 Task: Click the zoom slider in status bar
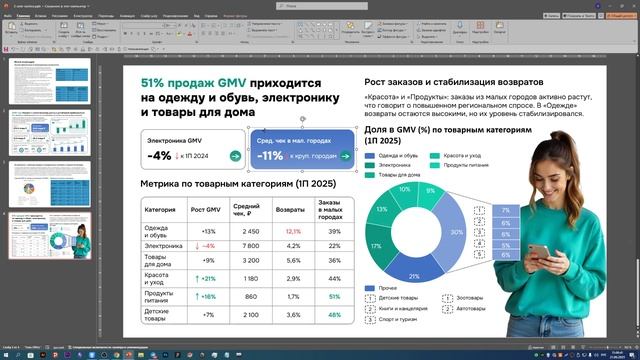607,347
